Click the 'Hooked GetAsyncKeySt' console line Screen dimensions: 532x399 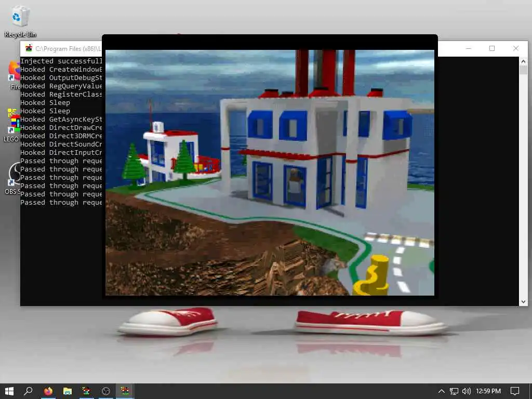(61, 119)
